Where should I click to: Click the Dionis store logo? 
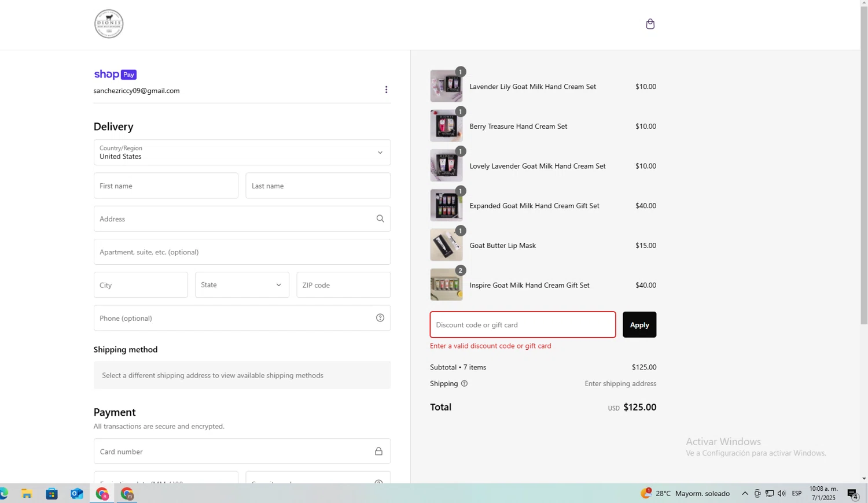pyautogui.click(x=109, y=24)
